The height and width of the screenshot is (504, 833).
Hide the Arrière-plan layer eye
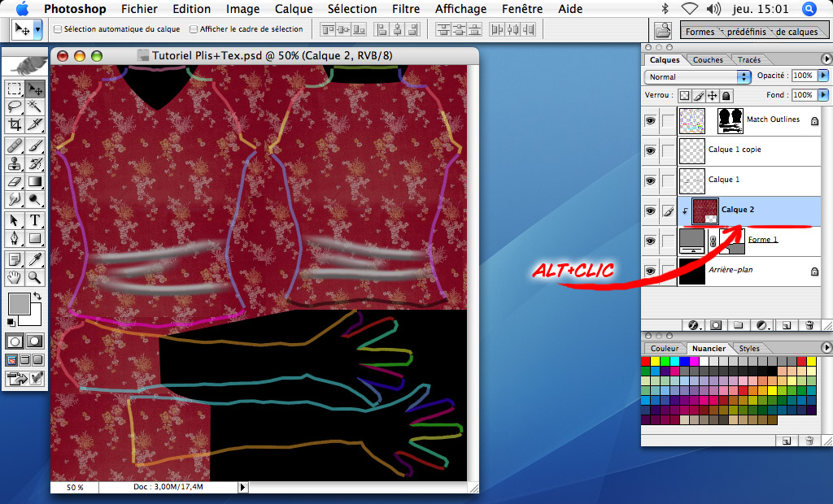point(650,271)
